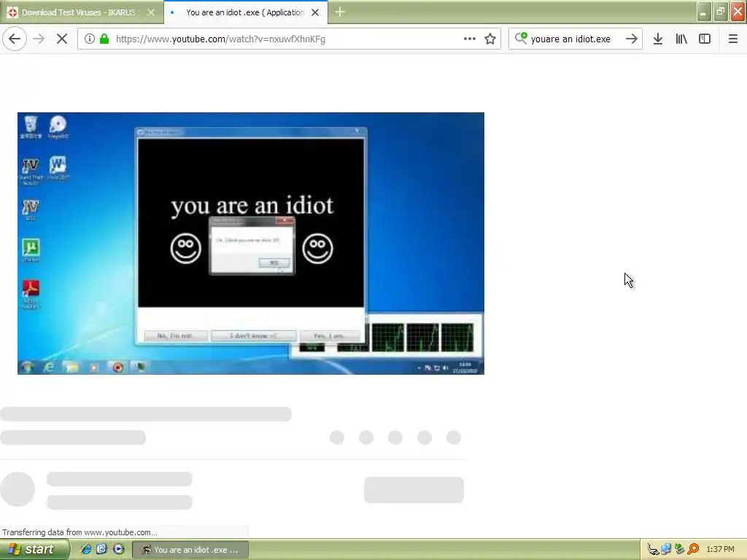
Task: Click the taskbar button You are an idiot .exe
Action: 190,550
